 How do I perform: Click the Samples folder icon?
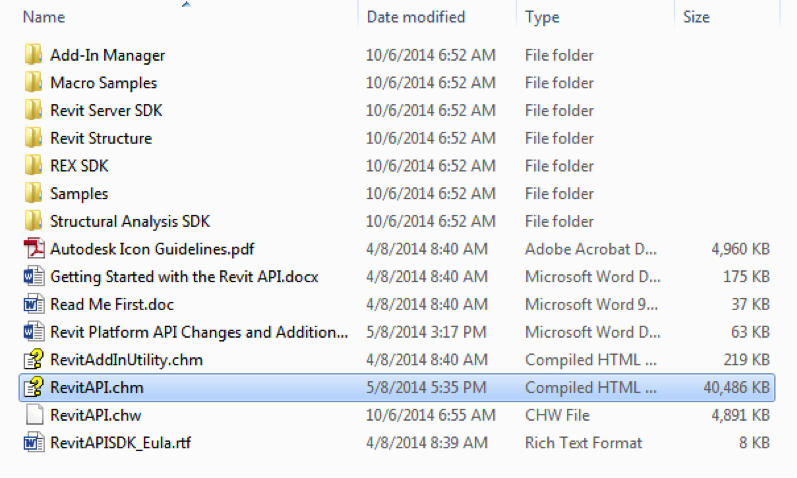point(34,193)
